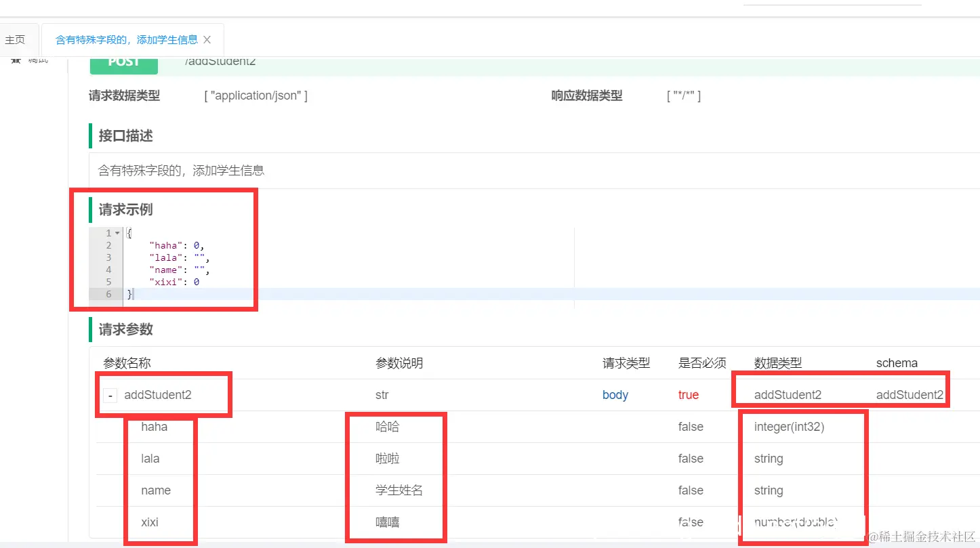980x548 pixels.
Task: Click the 嘻嘻 description cell
Action: [388, 522]
